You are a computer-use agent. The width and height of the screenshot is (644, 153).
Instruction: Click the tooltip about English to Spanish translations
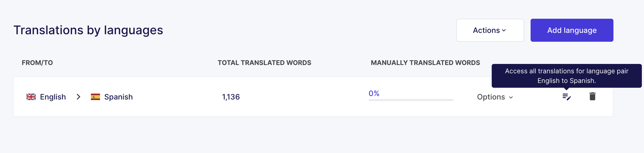point(567,76)
